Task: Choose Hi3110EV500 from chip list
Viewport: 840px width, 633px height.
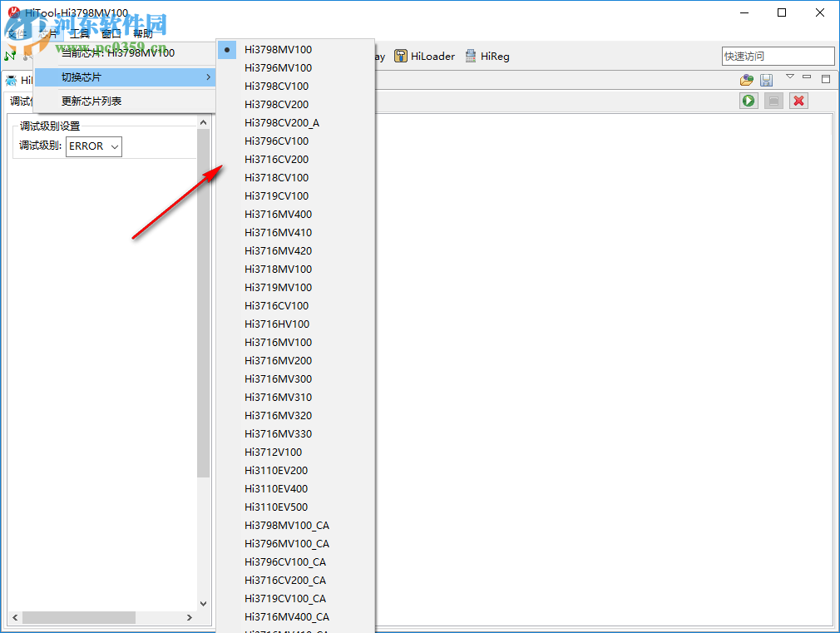Action: pos(295,507)
